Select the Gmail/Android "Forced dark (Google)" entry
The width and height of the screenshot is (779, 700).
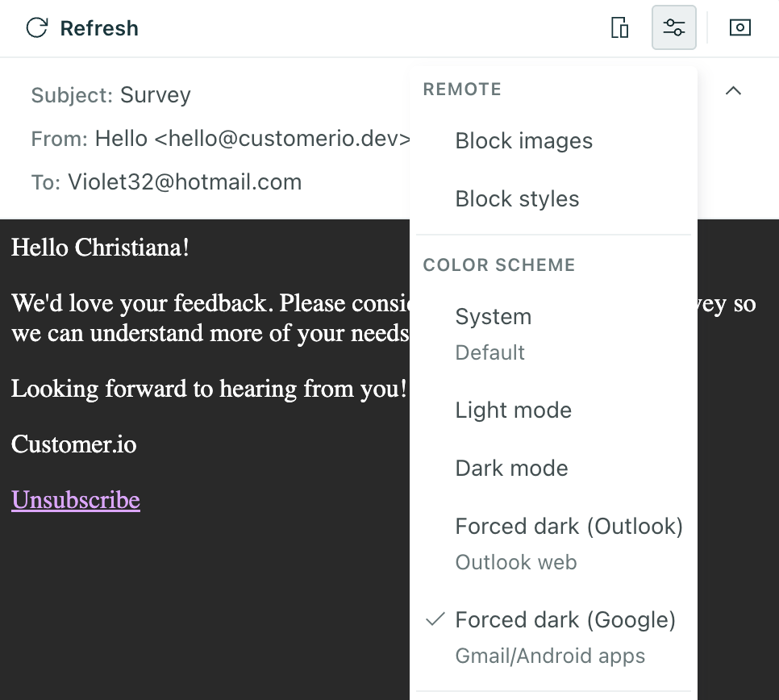pyautogui.click(x=565, y=619)
